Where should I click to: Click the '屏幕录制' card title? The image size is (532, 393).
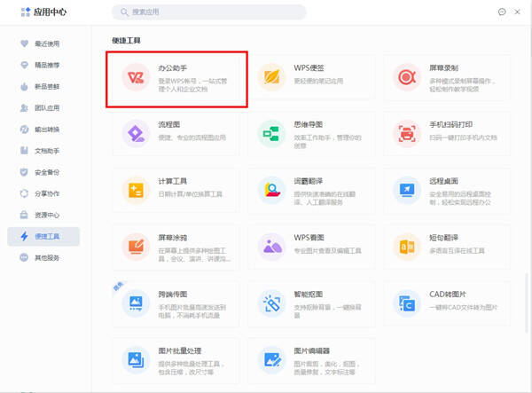[x=444, y=68]
